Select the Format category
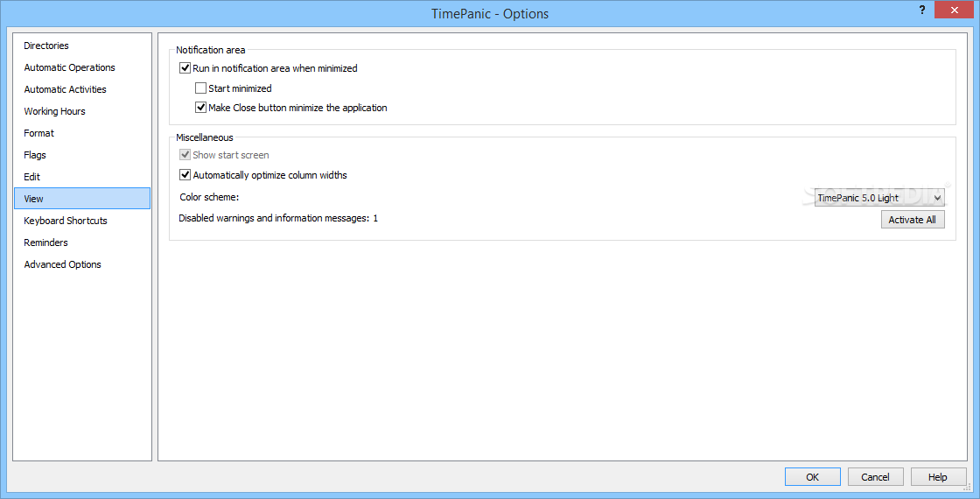 [82, 133]
